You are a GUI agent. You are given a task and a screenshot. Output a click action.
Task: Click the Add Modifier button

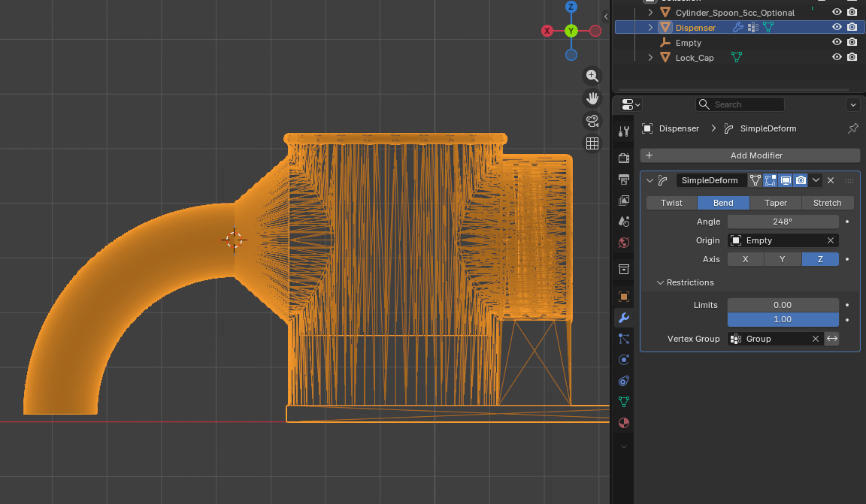click(749, 155)
